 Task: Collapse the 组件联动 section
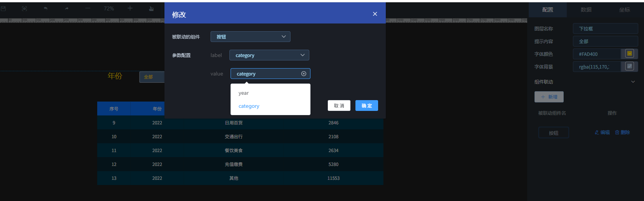pos(633,82)
